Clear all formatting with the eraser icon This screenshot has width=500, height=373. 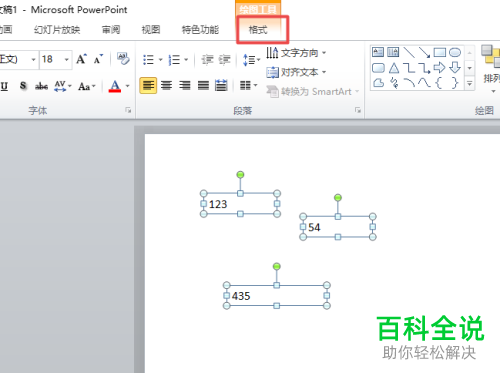click(123, 59)
